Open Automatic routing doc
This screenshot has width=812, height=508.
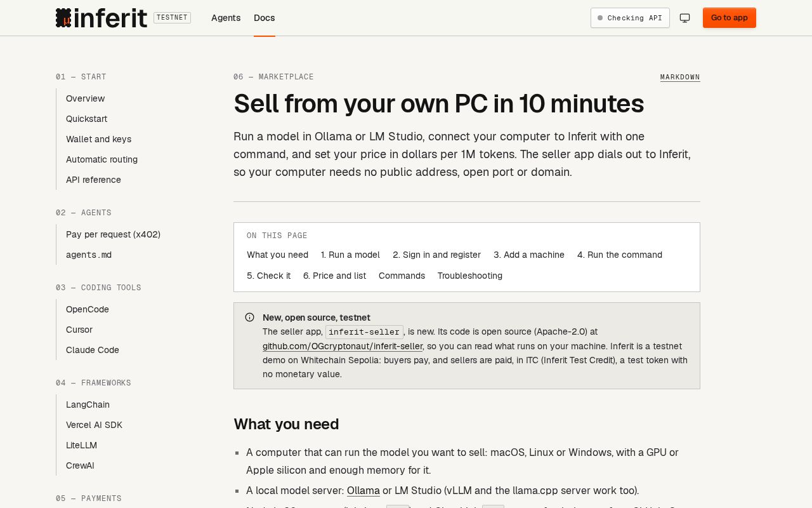coord(102,159)
